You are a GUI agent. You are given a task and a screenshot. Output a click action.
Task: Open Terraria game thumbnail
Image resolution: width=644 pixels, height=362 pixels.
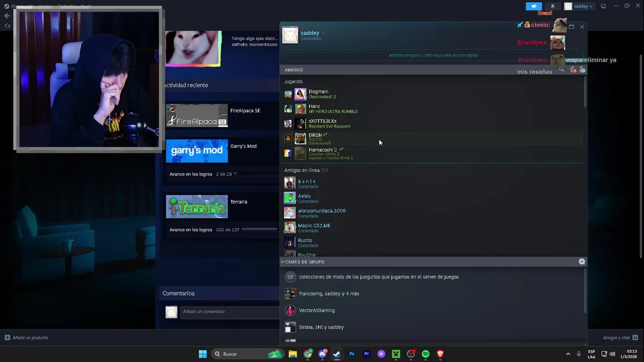pos(197,207)
